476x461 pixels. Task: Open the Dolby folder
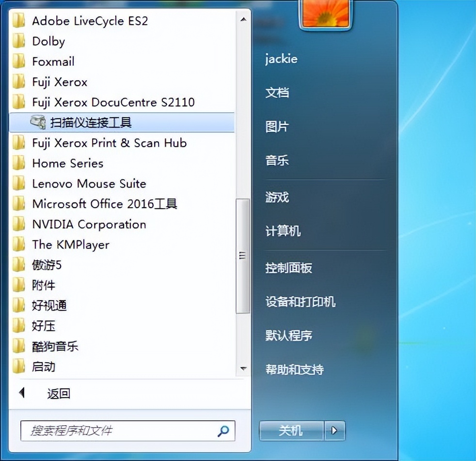click(48, 41)
